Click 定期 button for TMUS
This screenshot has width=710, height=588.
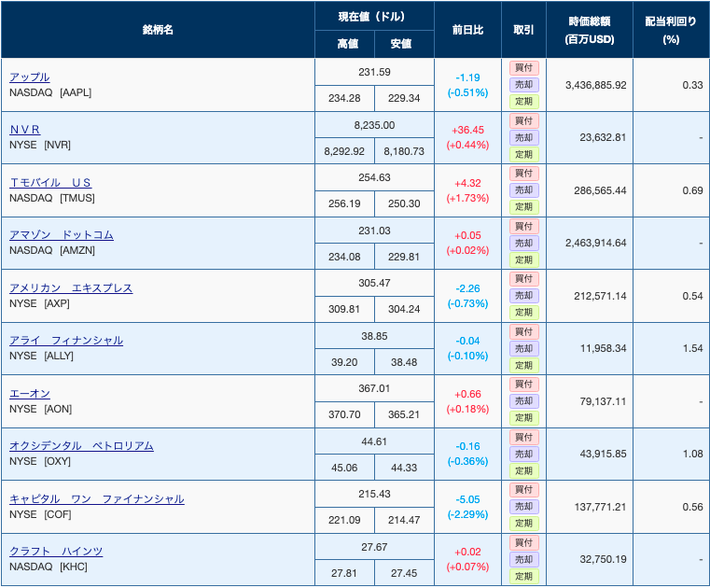(x=524, y=207)
